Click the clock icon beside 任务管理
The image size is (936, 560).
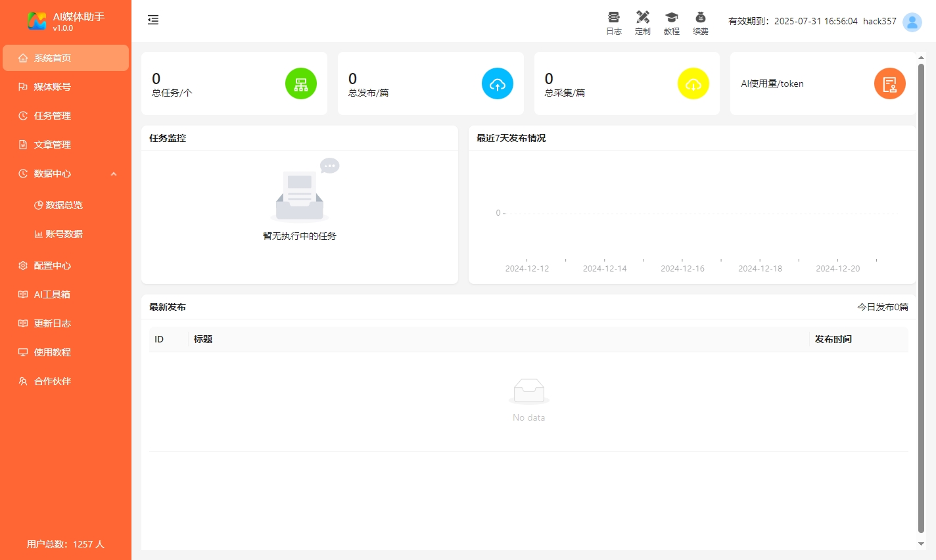click(x=23, y=116)
